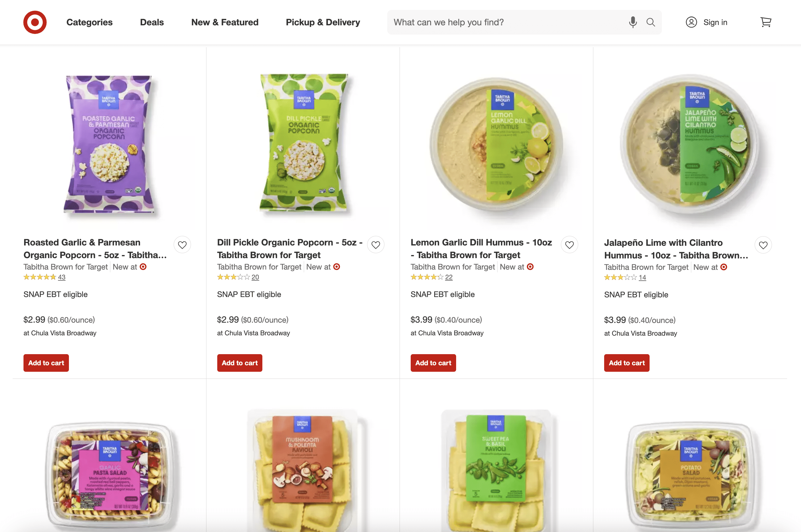Click the search input field

click(x=506, y=23)
